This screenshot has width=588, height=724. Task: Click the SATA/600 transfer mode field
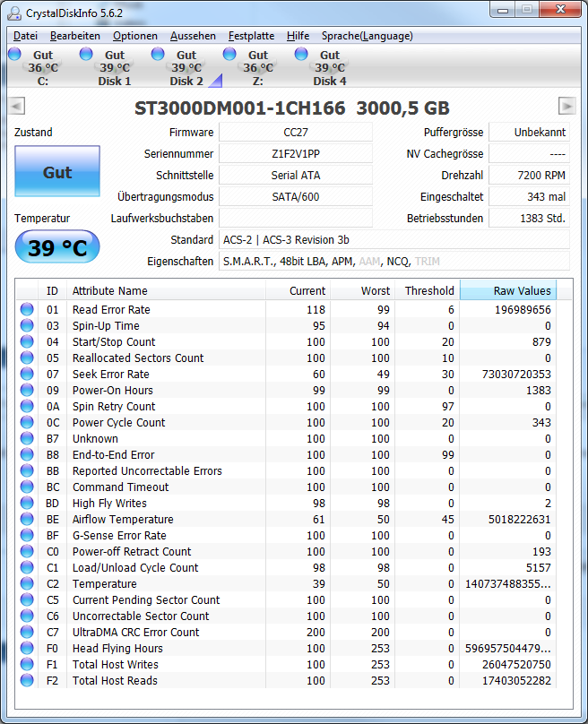click(x=296, y=197)
